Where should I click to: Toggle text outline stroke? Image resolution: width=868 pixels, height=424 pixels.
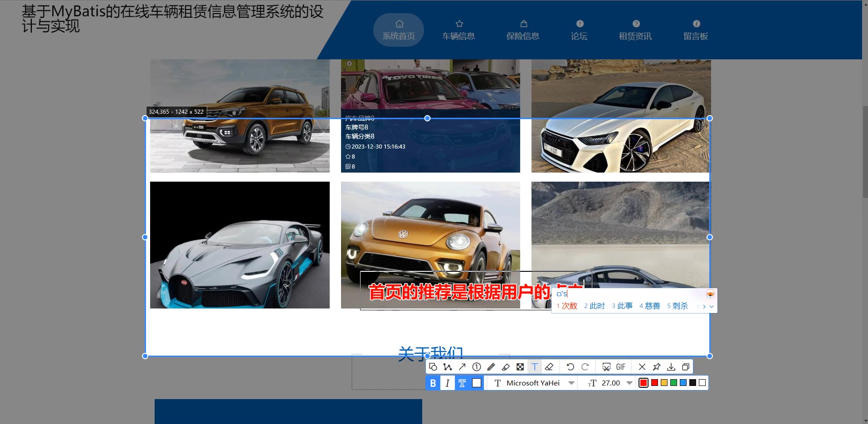click(462, 383)
